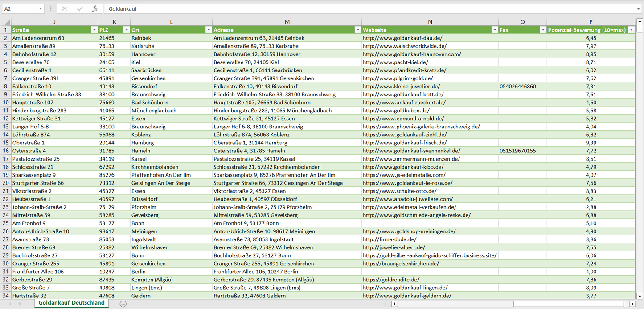Add a new sheet with plus icon
This screenshot has width=644, height=309.
coord(123,304)
